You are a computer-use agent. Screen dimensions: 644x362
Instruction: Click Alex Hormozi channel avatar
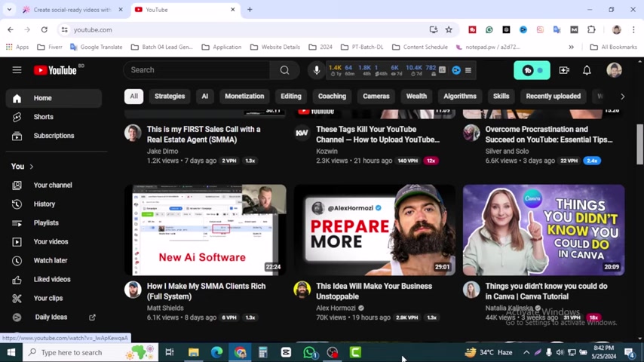click(x=302, y=290)
